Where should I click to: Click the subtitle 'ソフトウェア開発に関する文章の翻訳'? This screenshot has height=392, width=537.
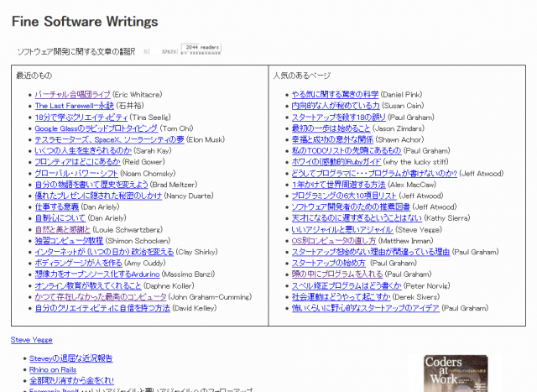[x=76, y=52]
